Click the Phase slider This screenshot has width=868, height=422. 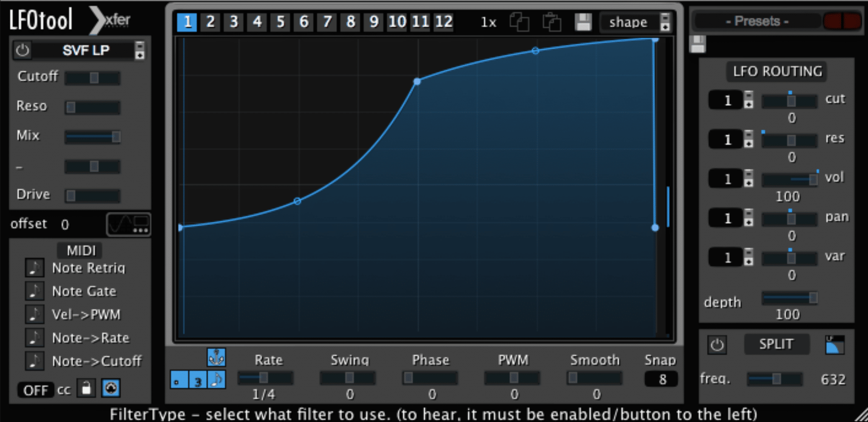(x=430, y=378)
